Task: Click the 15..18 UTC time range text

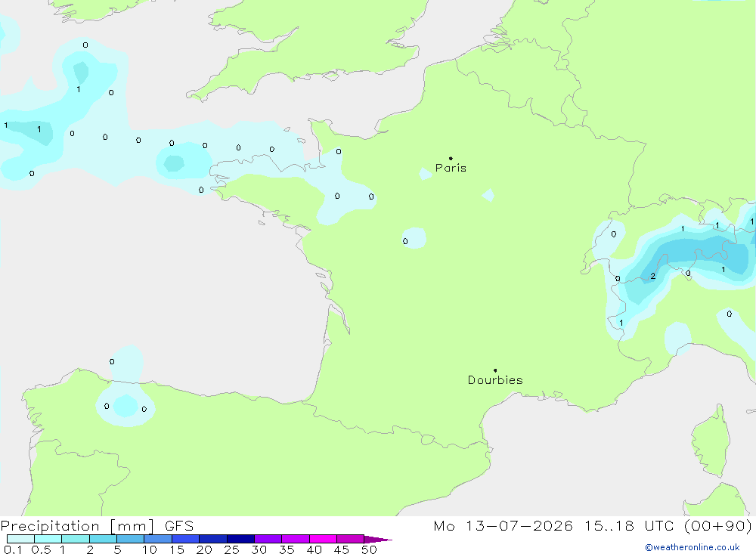Action: [x=628, y=525]
